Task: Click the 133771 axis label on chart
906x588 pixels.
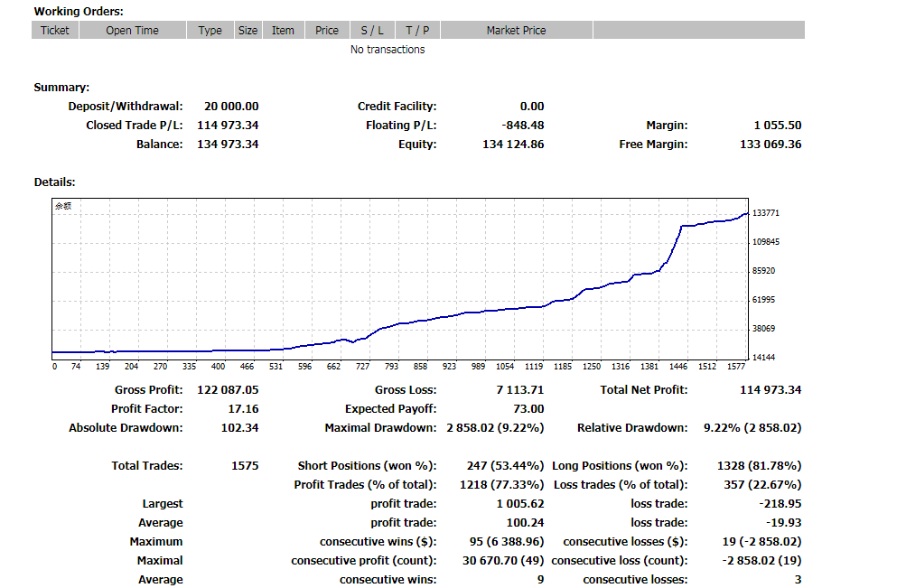Action: (x=766, y=213)
